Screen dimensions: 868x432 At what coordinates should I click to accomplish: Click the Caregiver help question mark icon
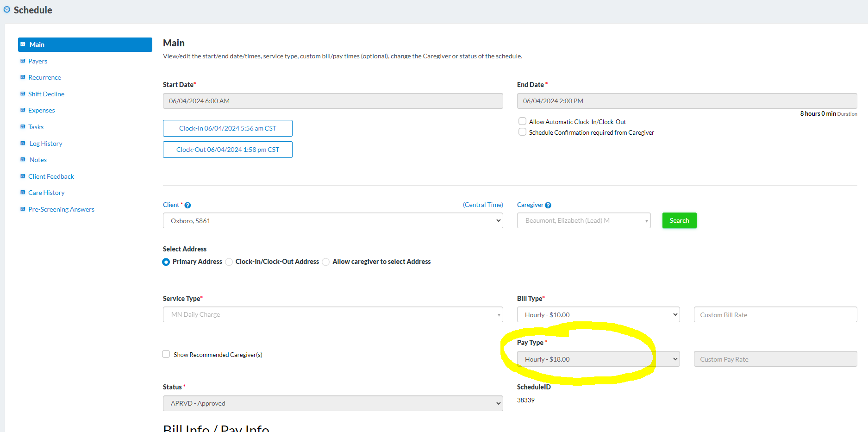548,205
